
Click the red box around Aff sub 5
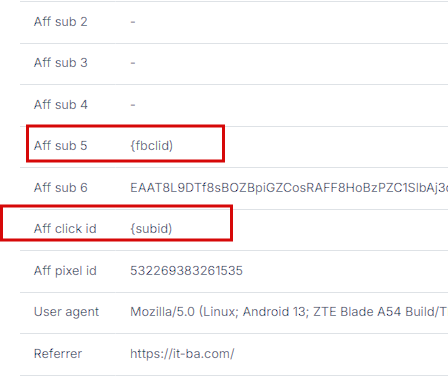click(125, 144)
